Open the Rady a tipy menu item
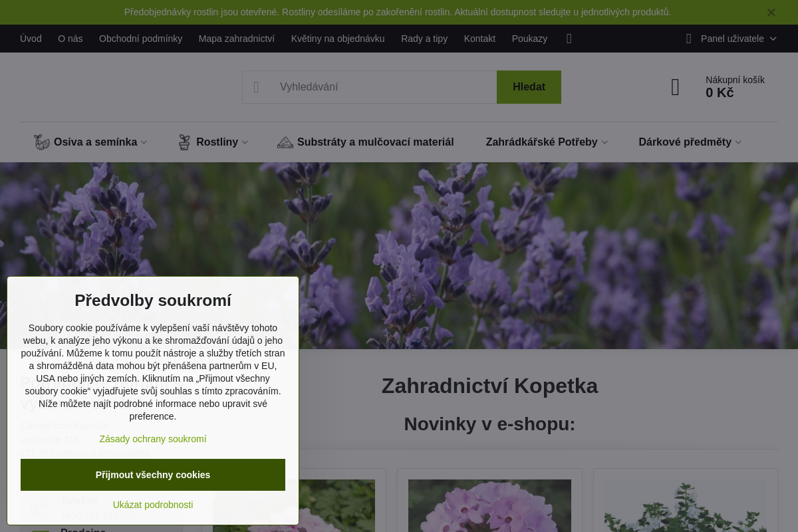Screen dimensions: 798x532 424,39
